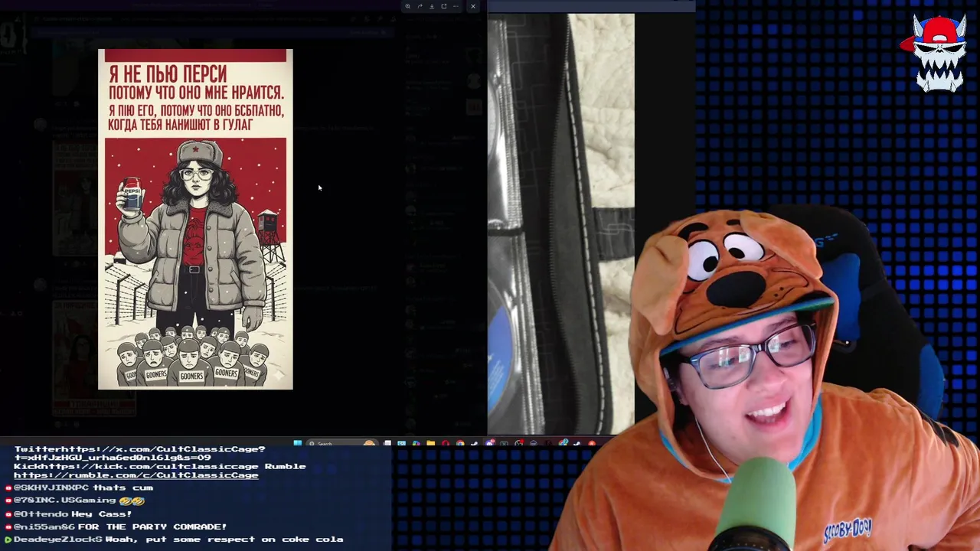
Task: Click chat message 'Hey Cass!'
Action: coord(102,514)
